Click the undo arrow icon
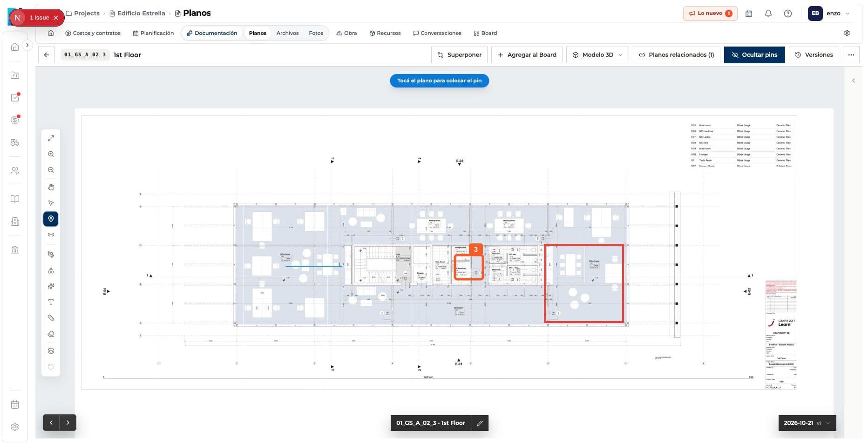Viewport: 868px width, 444px height. [x=51, y=367]
